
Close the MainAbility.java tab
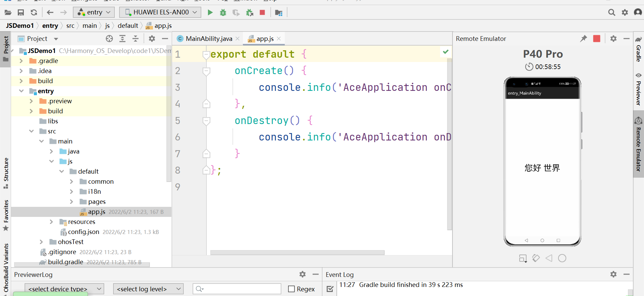[237, 39]
